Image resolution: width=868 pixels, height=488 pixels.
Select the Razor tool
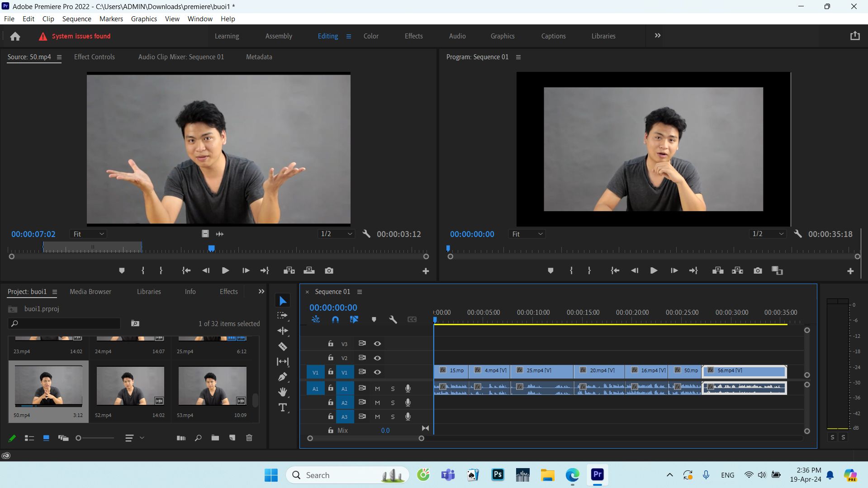coord(283,346)
